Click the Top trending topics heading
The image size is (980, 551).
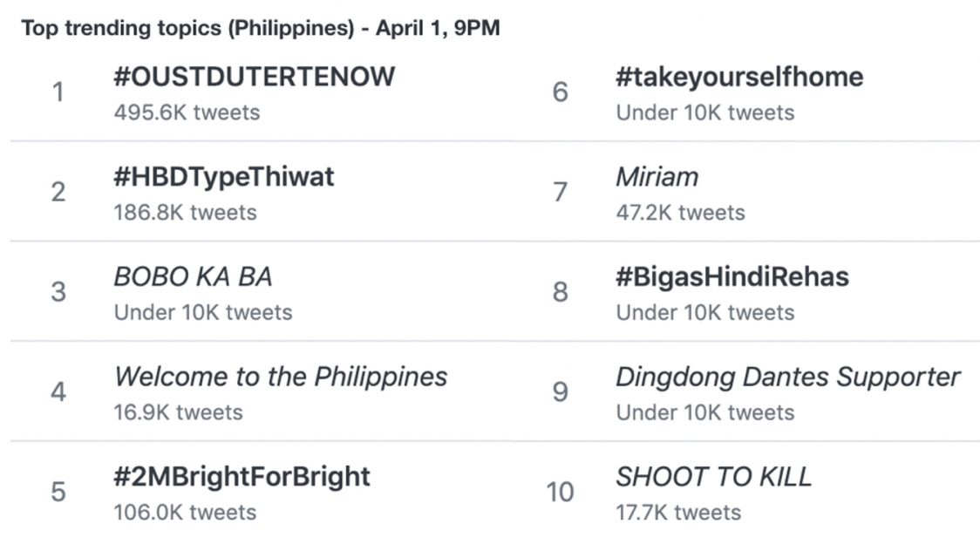pos(261,28)
